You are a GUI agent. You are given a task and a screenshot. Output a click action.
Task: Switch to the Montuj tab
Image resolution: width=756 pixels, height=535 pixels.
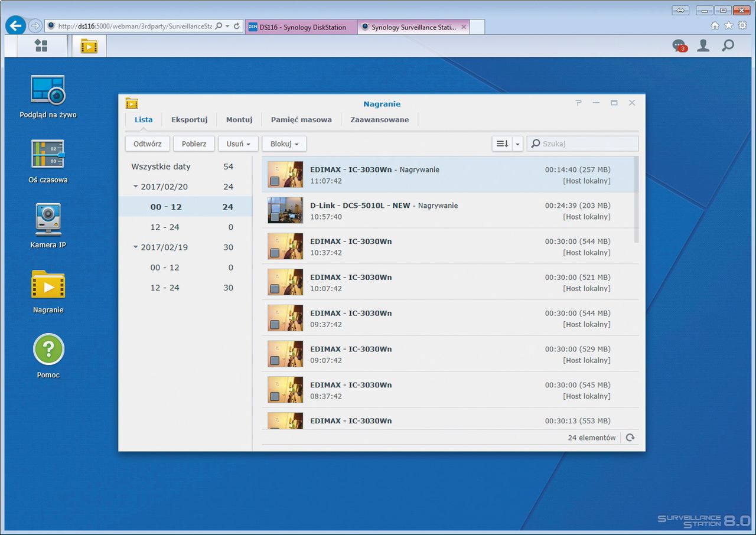[x=239, y=119]
